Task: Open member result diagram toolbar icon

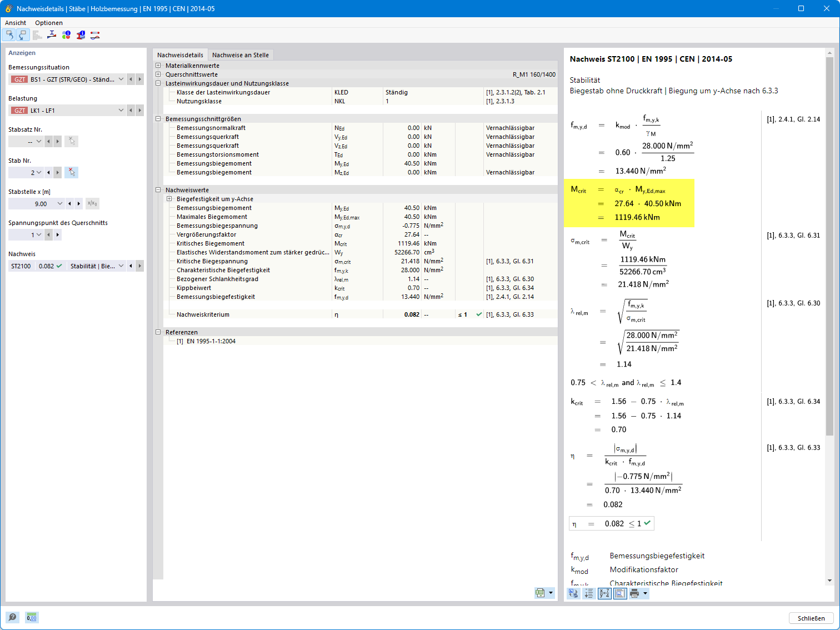Action: click(x=95, y=35)
